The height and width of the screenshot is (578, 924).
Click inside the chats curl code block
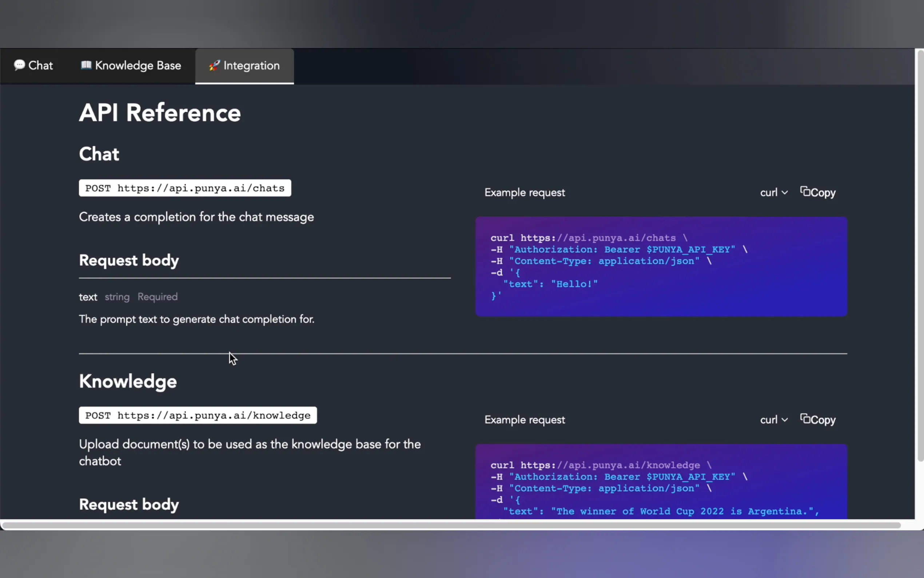661,266
